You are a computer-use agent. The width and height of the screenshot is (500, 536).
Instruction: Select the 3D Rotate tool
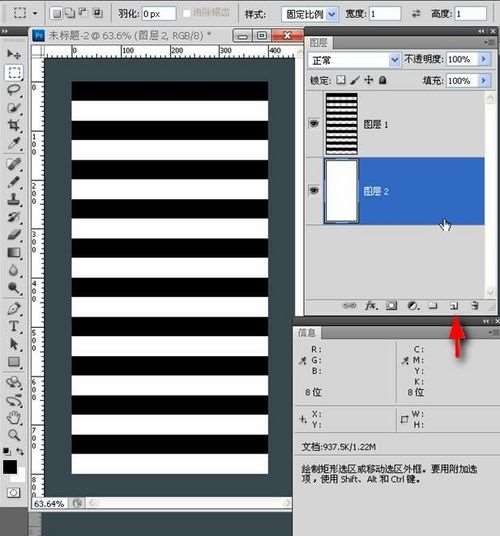tap(14, 382)
